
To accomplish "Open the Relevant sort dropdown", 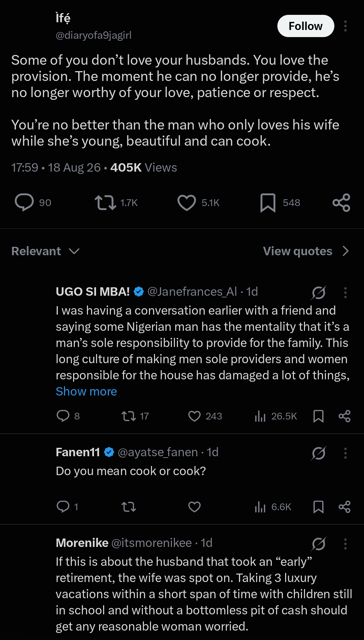I will [45, 251].
